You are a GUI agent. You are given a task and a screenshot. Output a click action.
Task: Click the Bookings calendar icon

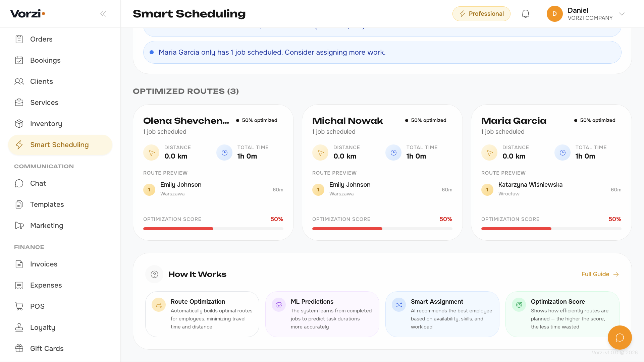(19, 60)
